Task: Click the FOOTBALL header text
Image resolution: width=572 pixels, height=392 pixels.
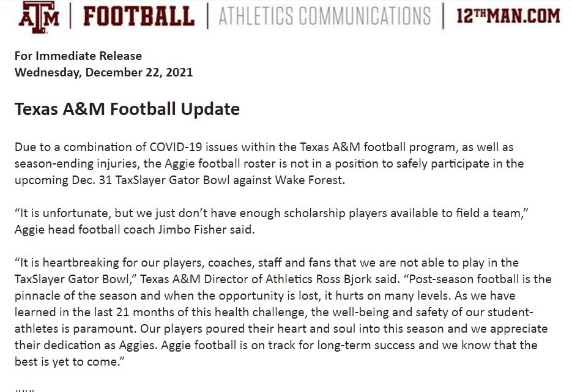Action: (x=139, y=17)
